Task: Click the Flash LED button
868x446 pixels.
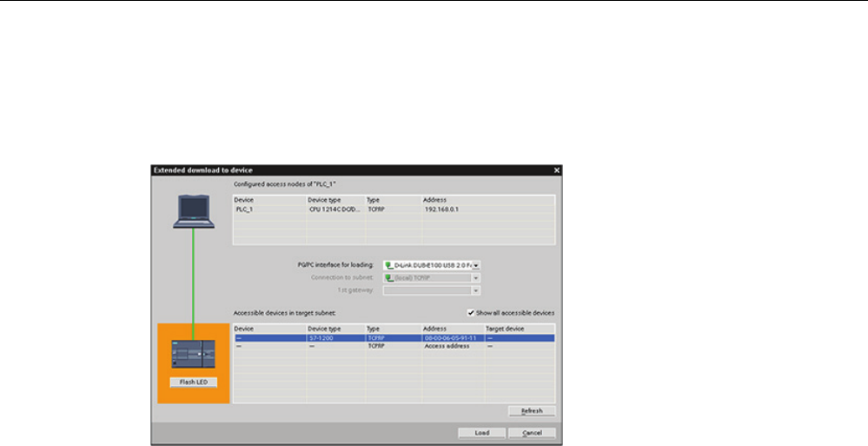Action: (x=193, y=383)
